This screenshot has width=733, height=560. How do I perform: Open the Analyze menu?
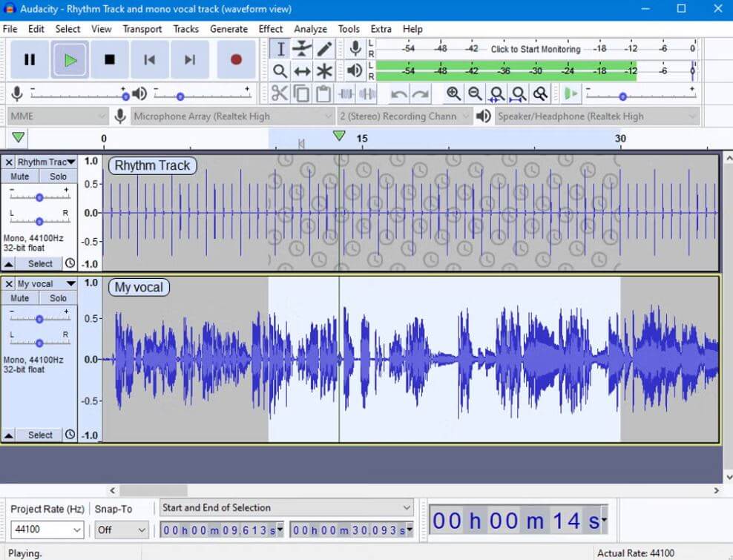(x=310, y=29)
